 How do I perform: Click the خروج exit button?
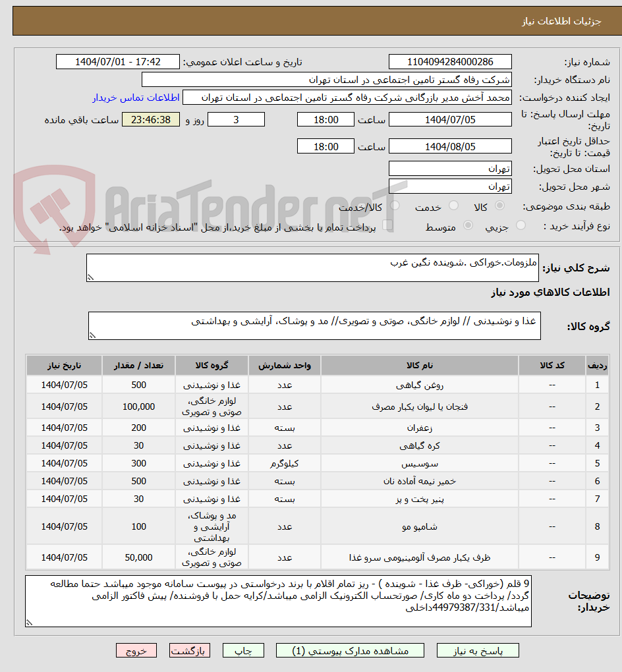136,650
